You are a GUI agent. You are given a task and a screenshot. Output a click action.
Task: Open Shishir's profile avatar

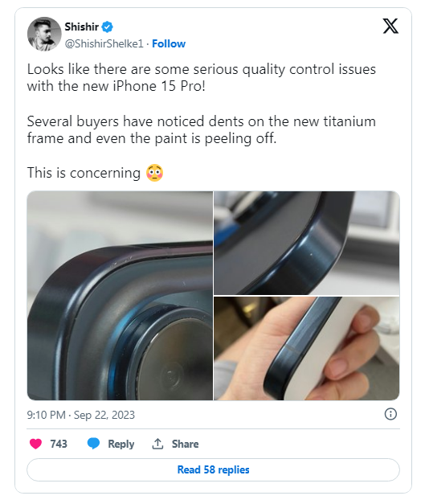point(44,34)
